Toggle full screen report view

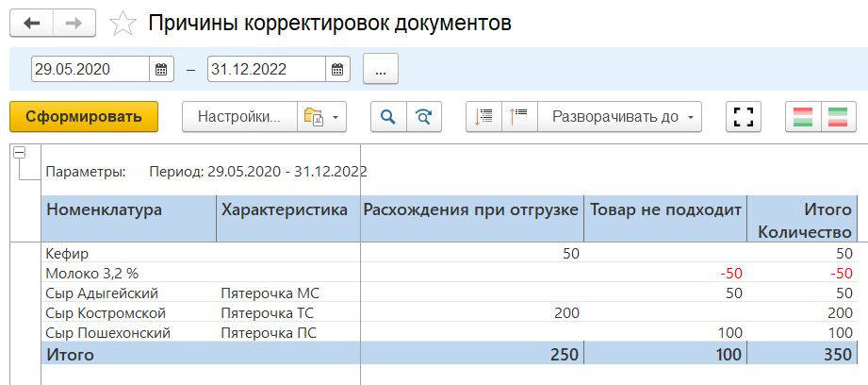[x=744, y=117]
